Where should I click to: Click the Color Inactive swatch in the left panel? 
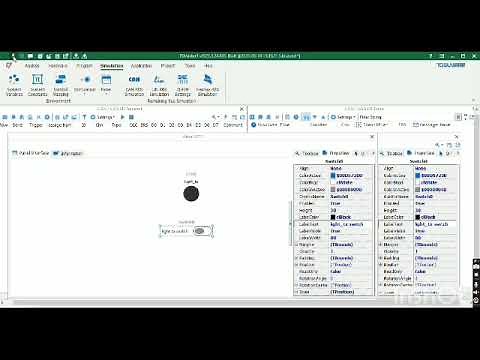click(333, 190)
